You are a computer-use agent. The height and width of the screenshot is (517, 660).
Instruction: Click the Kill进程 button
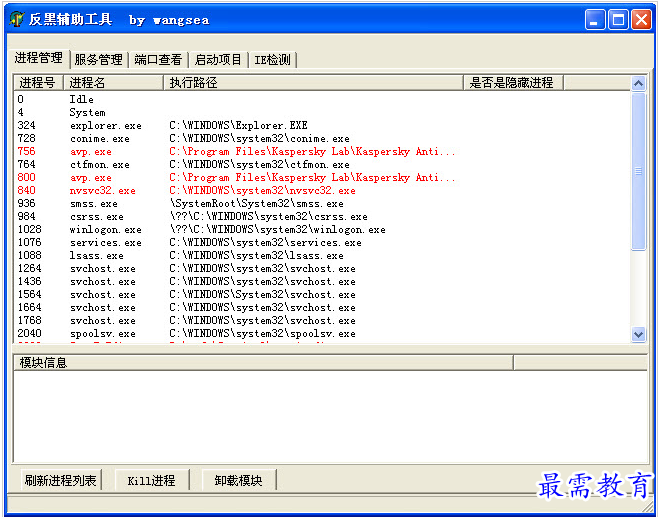coord(151,480)
